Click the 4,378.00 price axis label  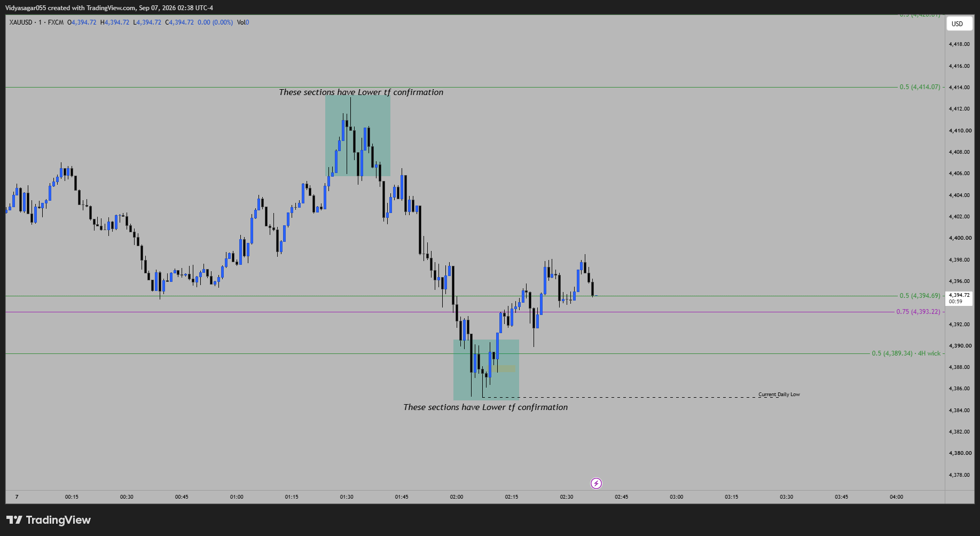point(959,475)
